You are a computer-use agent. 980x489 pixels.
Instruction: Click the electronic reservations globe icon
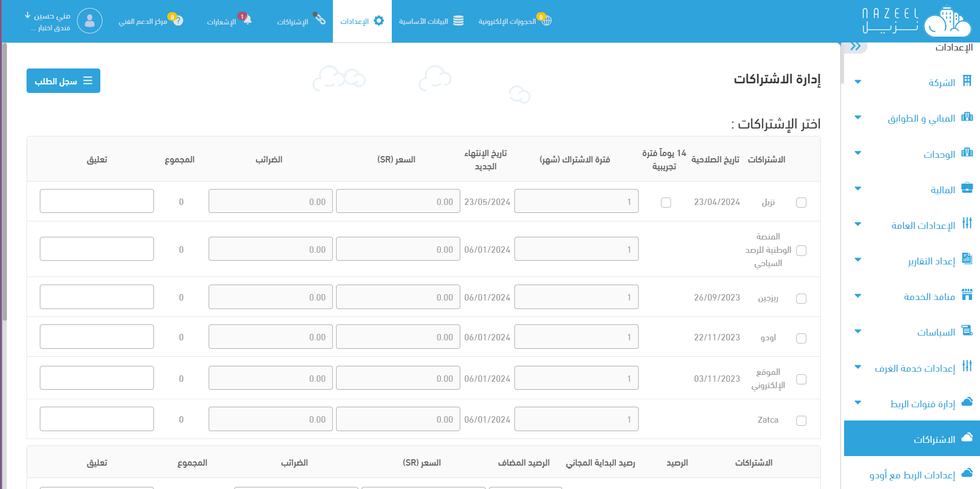pos(546,21)
